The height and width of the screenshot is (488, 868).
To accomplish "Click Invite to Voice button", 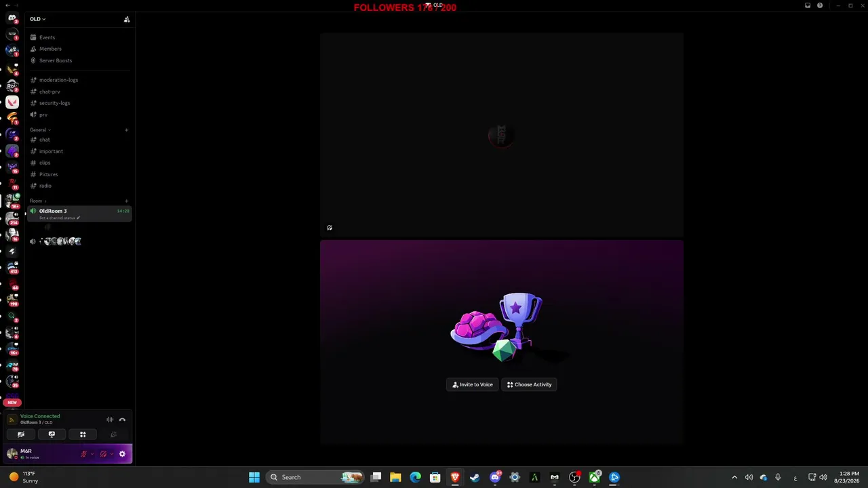I will tap(473, 384).
